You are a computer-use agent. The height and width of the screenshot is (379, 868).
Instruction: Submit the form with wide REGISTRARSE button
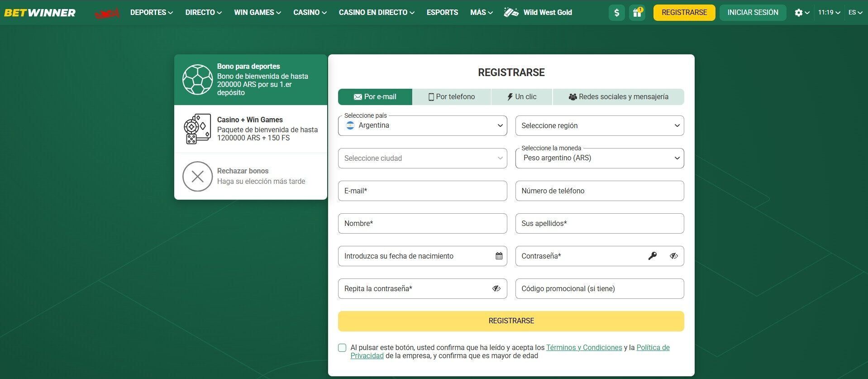(511, 321)
